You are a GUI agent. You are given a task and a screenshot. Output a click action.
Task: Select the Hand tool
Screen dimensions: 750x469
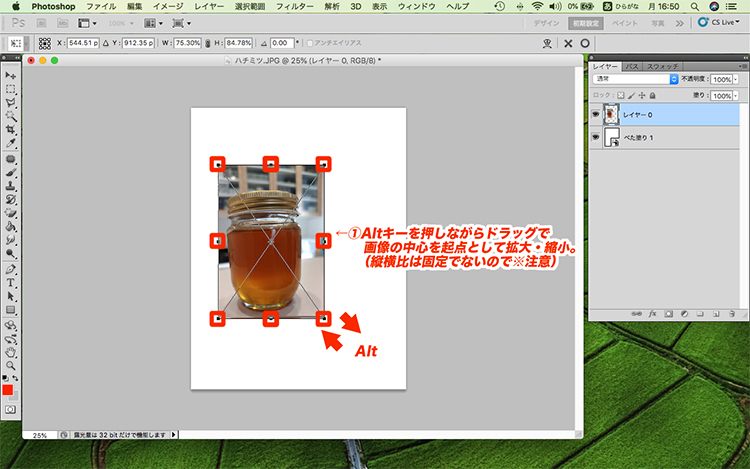point(11,352)
